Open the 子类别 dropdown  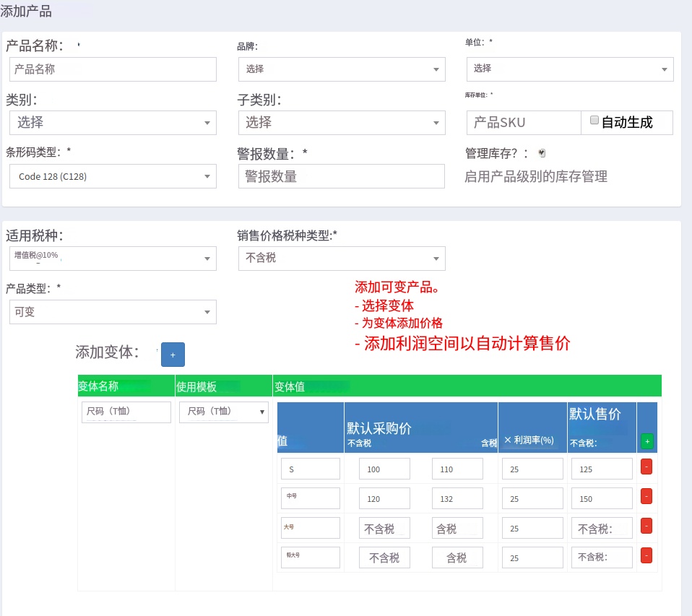(341, 123)
